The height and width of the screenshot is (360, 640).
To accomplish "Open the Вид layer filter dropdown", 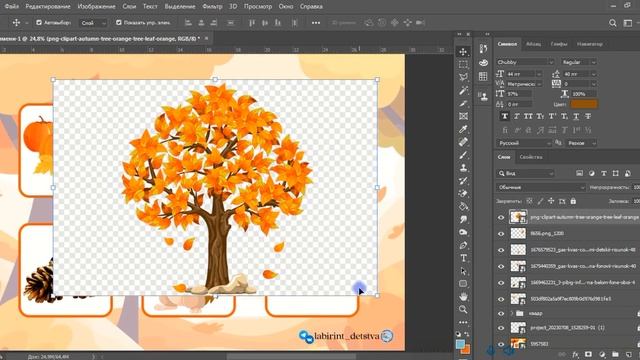I will (525, 173).
